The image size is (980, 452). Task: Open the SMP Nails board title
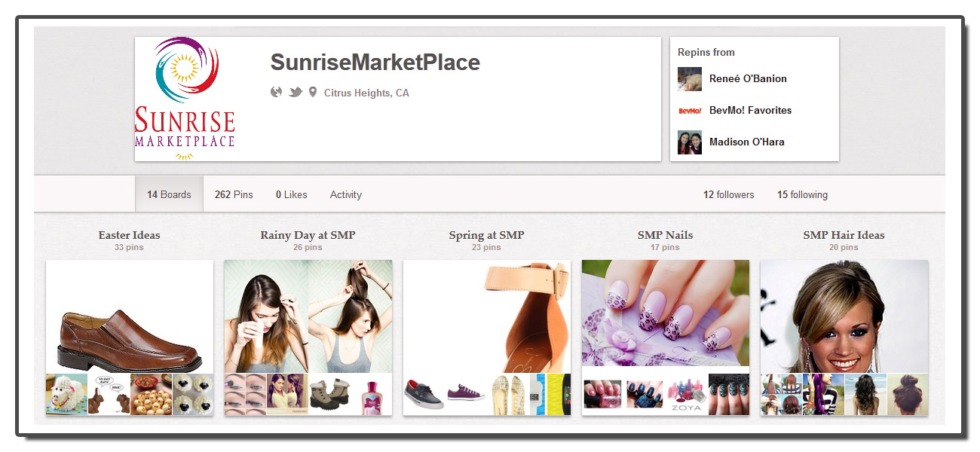click(665, 235)
